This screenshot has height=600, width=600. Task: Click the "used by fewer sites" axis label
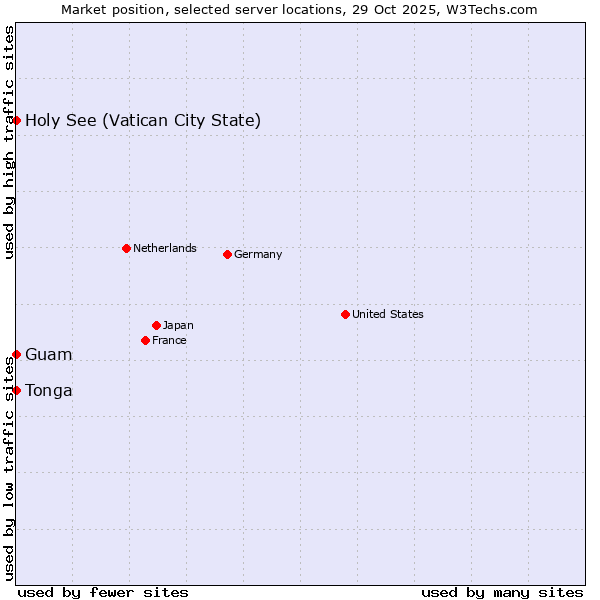[103, 592]
